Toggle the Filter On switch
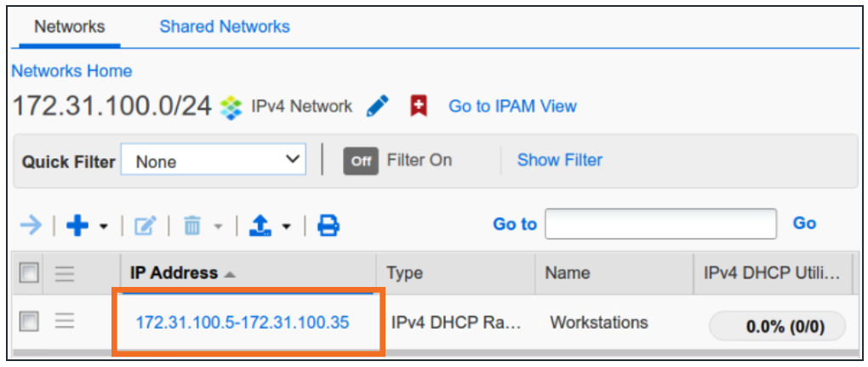868x367 pixels. [360, 161]
